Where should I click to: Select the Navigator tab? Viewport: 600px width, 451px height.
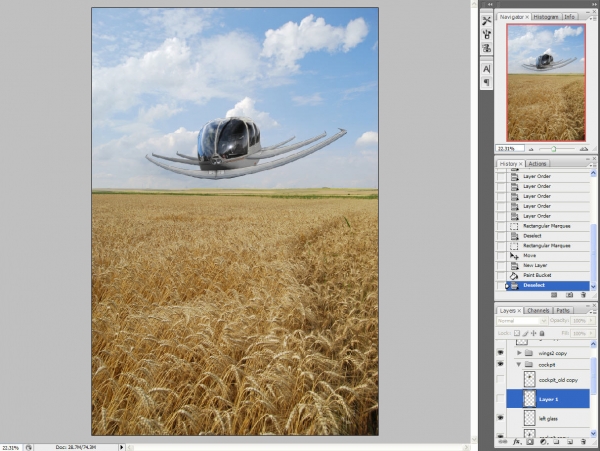point(512,17)
